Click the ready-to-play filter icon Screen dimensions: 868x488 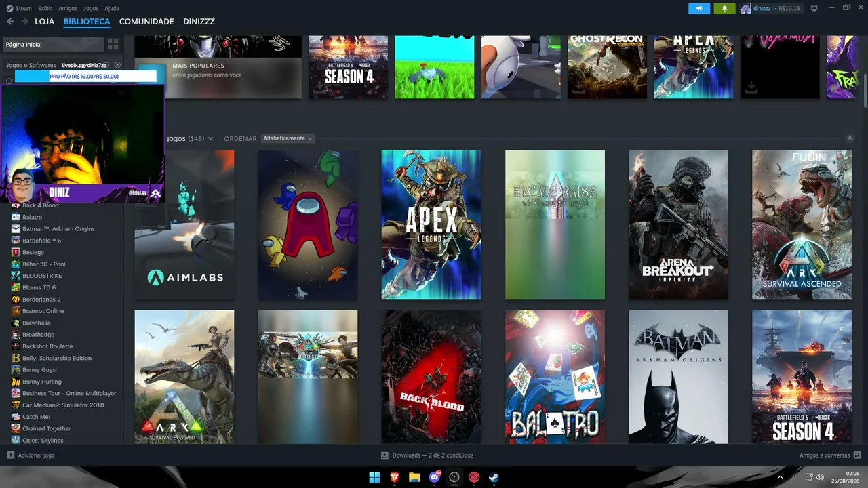point(117,65)
